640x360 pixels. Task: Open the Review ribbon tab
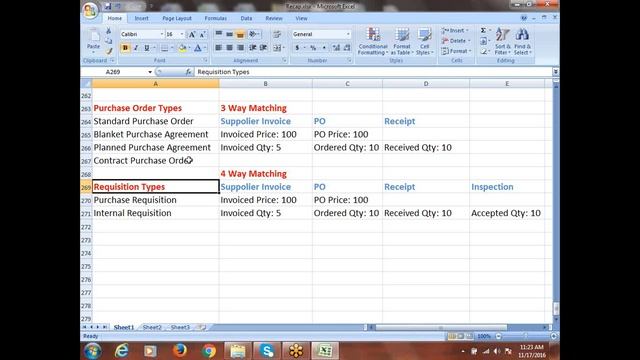[x=274, y=18]
